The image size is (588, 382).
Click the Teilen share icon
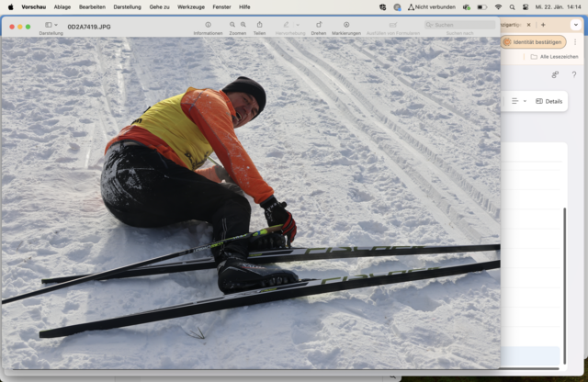click(259, 25)
